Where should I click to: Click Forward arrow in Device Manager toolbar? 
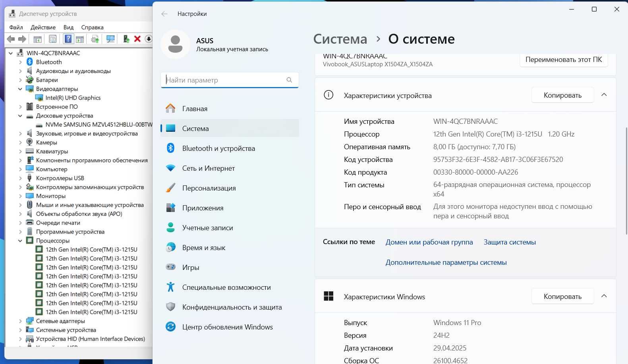pyautogui.click(x=22, y=39)
